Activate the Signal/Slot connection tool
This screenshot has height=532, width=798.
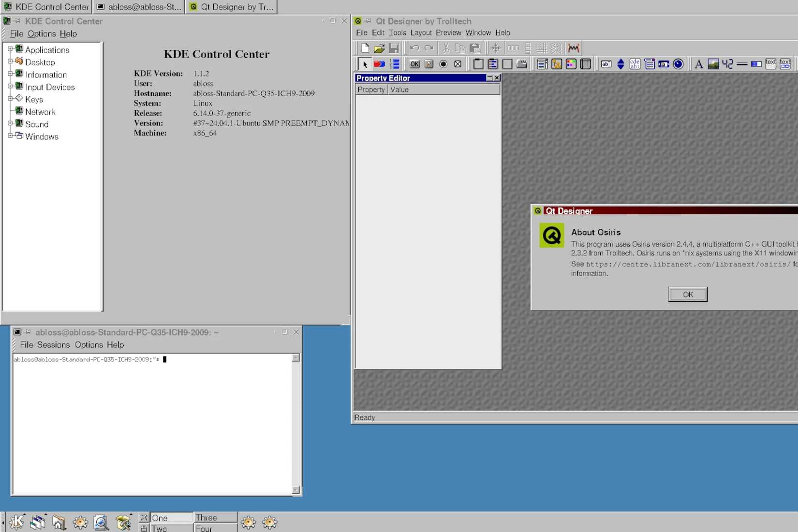380,64
